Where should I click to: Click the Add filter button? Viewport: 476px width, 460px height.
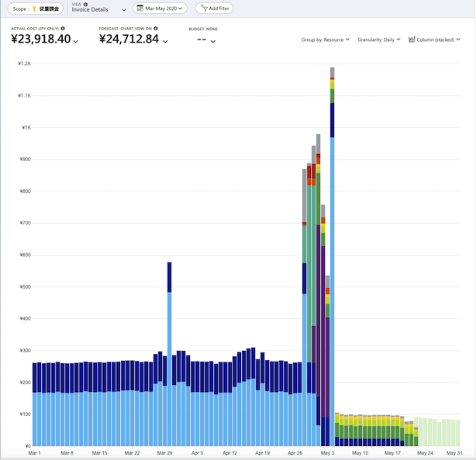coord(214,9)
